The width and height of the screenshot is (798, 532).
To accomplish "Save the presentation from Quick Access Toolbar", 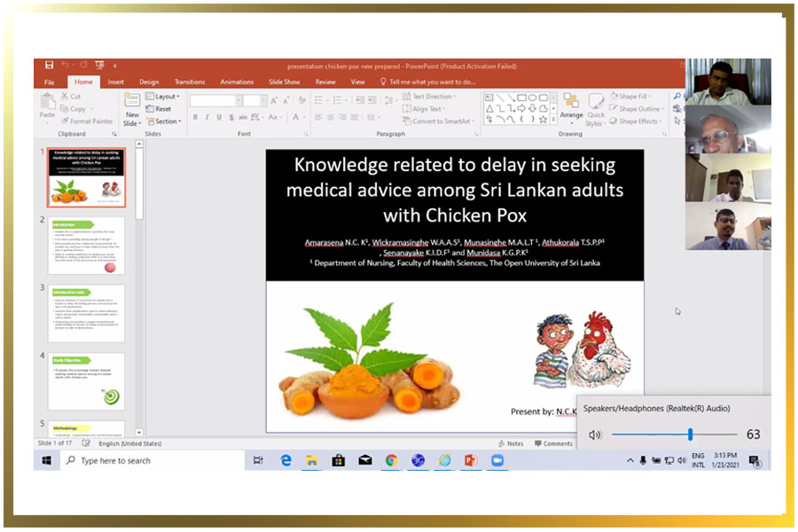I will [49, 65].
